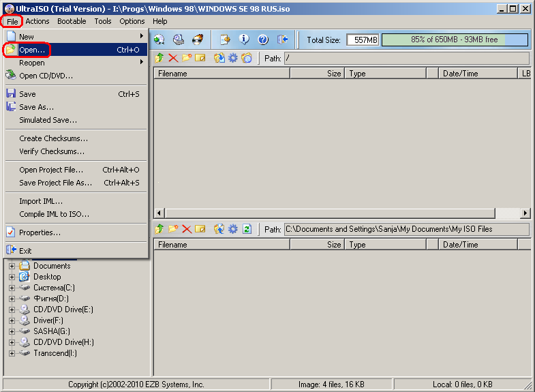The height and width of the screenshot is (392, 535).
Task: Choose Open Project File... menu entry
Action: click(76, 170)
